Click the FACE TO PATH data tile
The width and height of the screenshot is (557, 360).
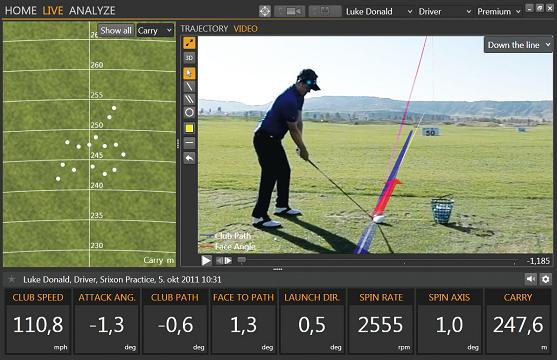pyautogui.click(x=244, y=322)
